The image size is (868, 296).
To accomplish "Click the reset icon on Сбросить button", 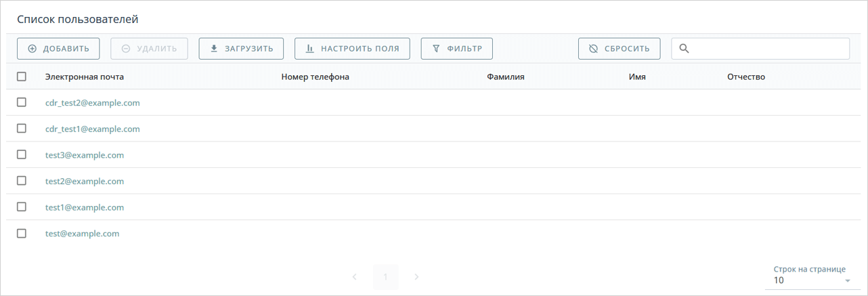I will coord(593,49).
